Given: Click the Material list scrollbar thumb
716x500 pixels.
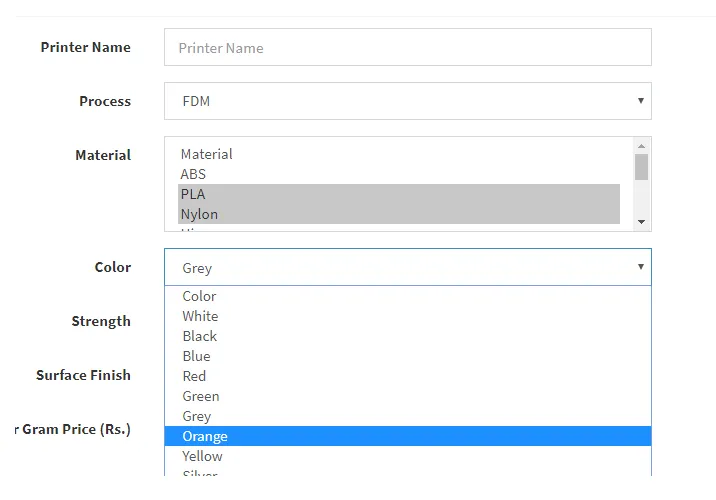Looking at the screenshot, I should coord(641,167).
